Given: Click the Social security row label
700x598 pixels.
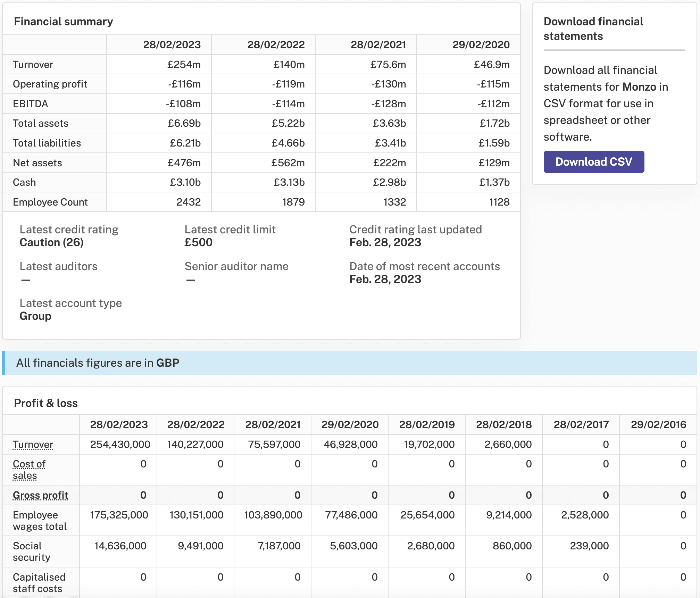Looking at the screenshot, I should pos(32,551).
